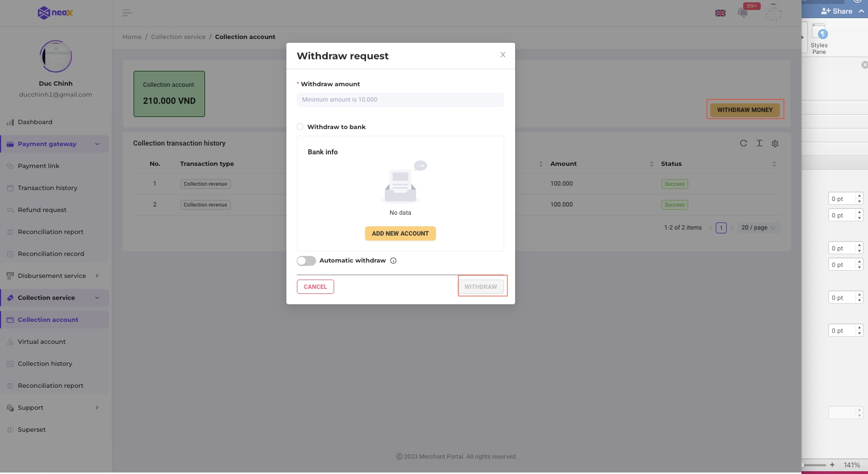Click the hamburger menu collapse icon
868x474 pixels.
[x=127, y=13]
